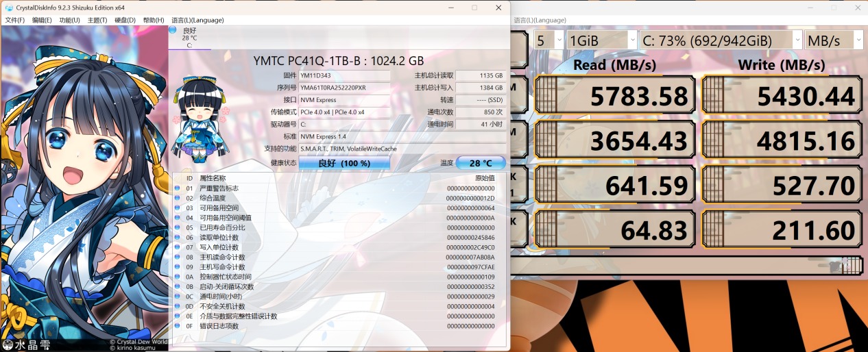This screenshot has width=868, height=352.
Task: Click raw value 000000000012D of 综合温度
Action: coord(470,198)
